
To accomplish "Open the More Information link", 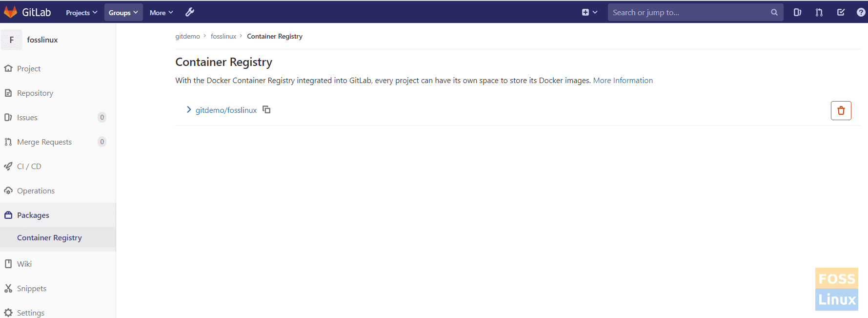I will (623, 81).
